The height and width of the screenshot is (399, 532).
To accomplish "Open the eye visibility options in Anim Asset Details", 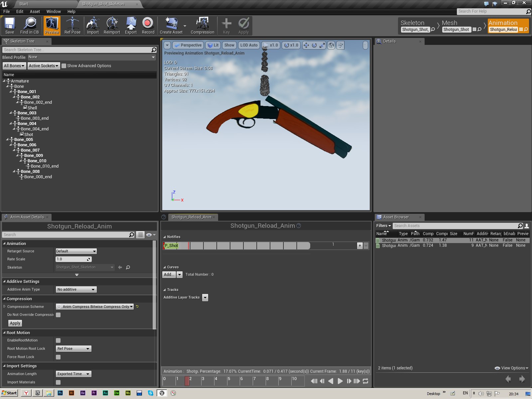I will coord(151,235).
